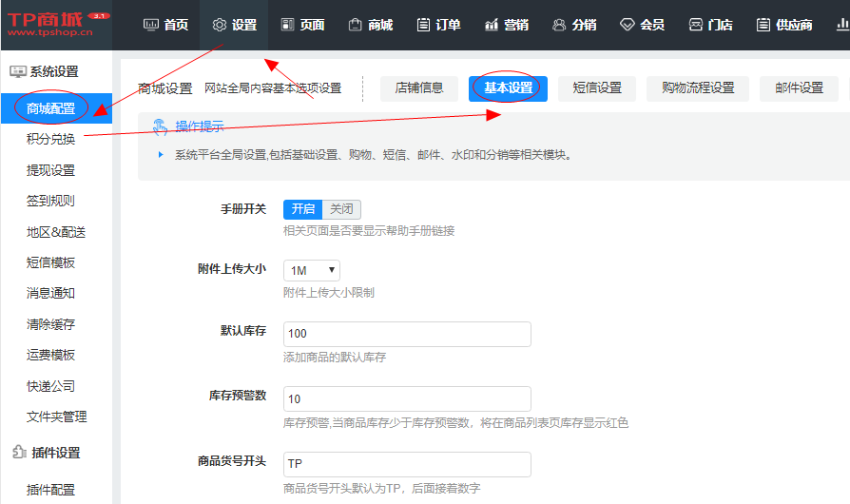Open 首页 home icon in top nav
This screenshot has height=504, width=850.
(x=165, y=26)
